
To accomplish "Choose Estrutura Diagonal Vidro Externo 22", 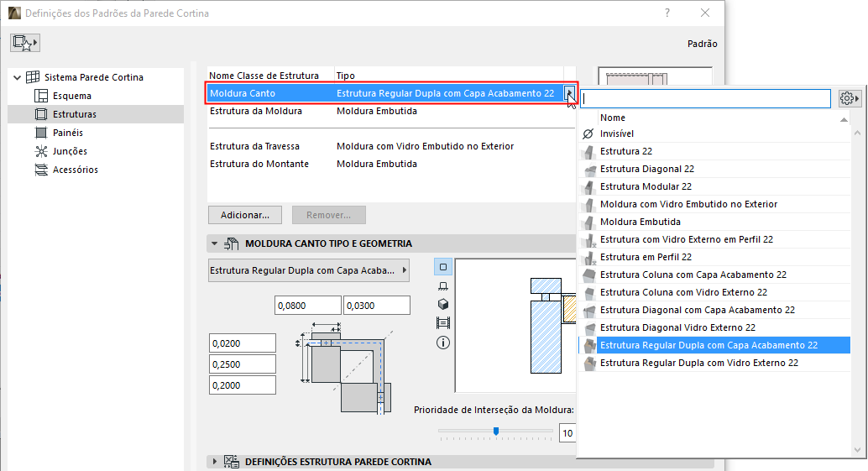I will [x=677, y=327].
